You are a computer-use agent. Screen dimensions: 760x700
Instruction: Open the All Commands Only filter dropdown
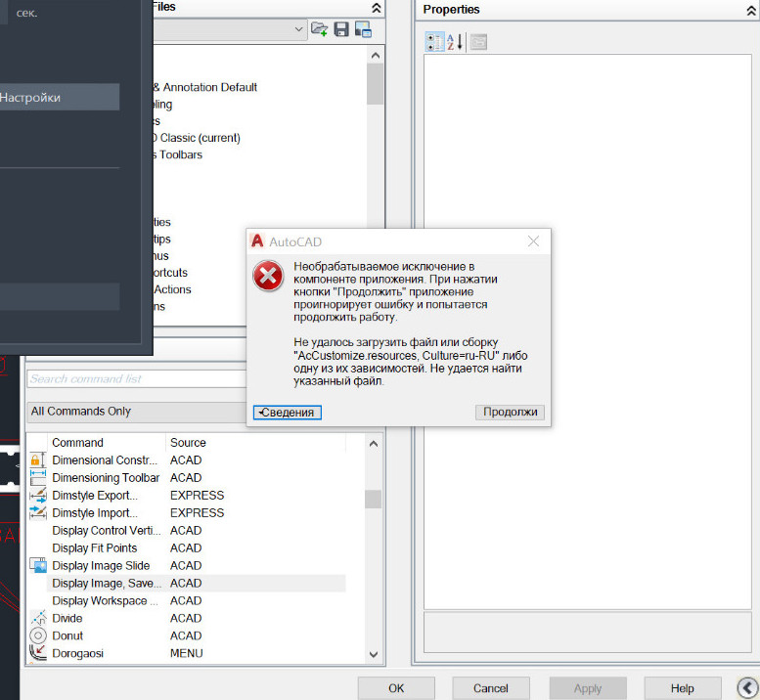[x=137, y=412]
